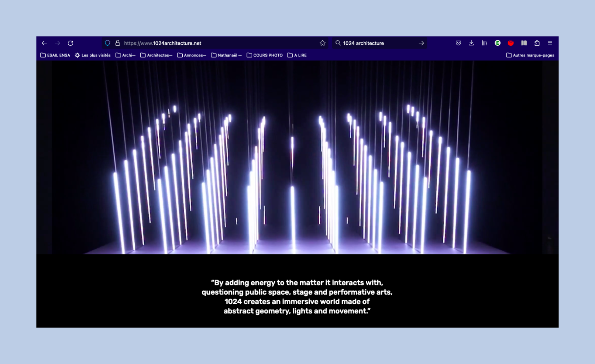Screen dimensions: 595x364
Task: Go back to the previous page
Action: [44, 43]
